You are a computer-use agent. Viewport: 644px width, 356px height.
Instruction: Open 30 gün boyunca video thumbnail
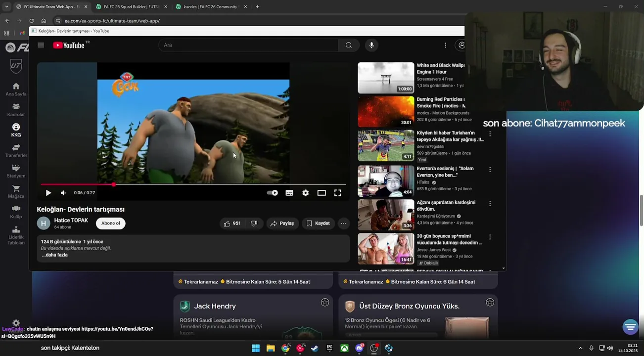click(x=386, y=249)
